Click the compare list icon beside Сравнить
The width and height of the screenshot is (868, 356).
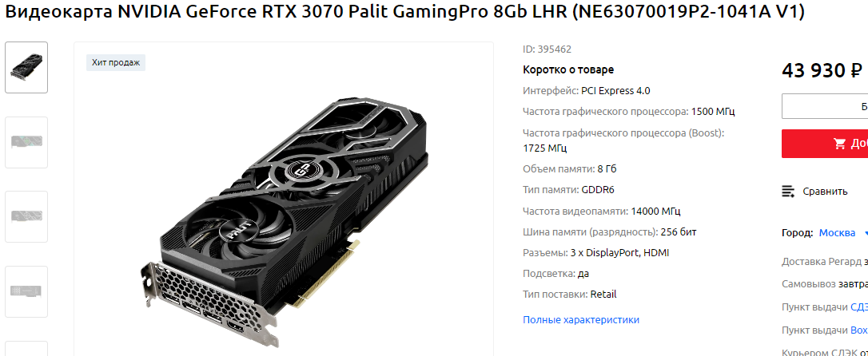[787, 192]
